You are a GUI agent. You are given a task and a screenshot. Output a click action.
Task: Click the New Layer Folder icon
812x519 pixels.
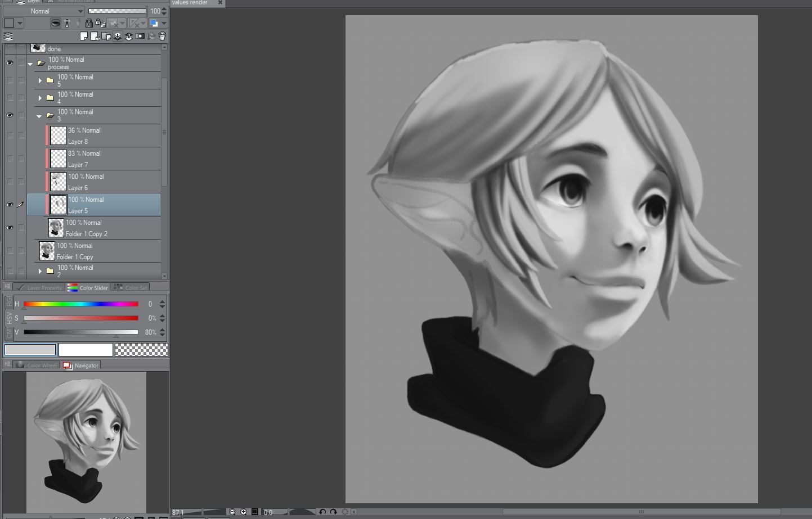click(106, 36)
